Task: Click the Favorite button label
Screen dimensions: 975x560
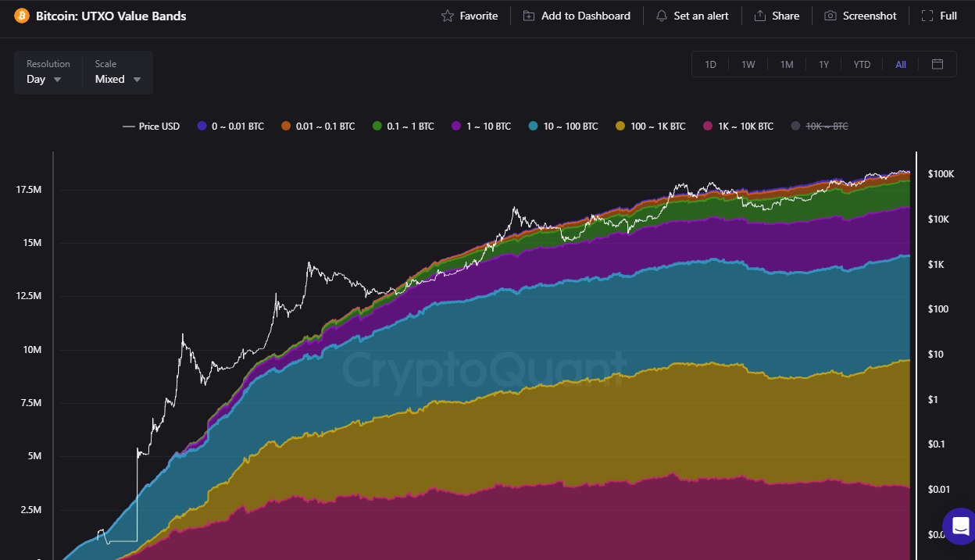Action: [x=479, y=16]
